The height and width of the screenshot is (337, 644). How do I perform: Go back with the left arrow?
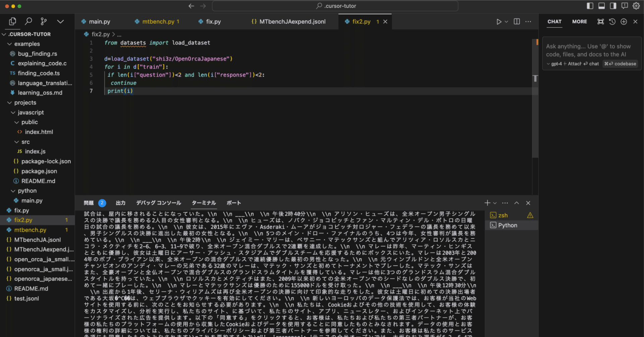pyautogui.click(x=191, y=6)
